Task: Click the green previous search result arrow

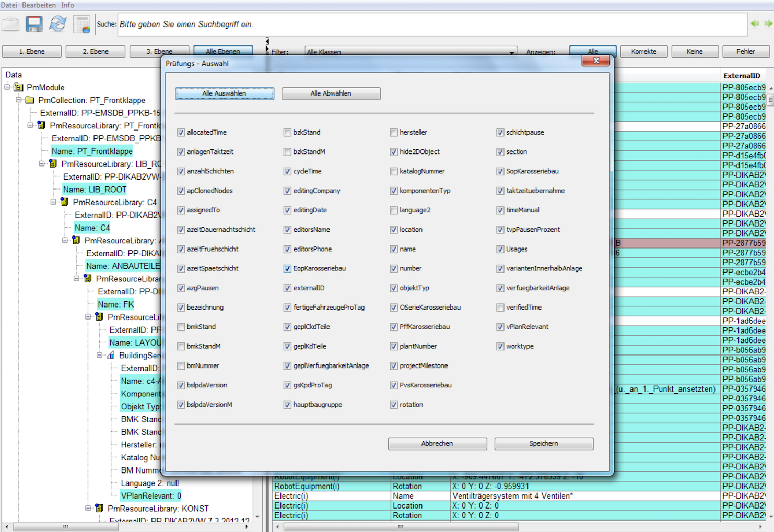Action: pos(755,23)
